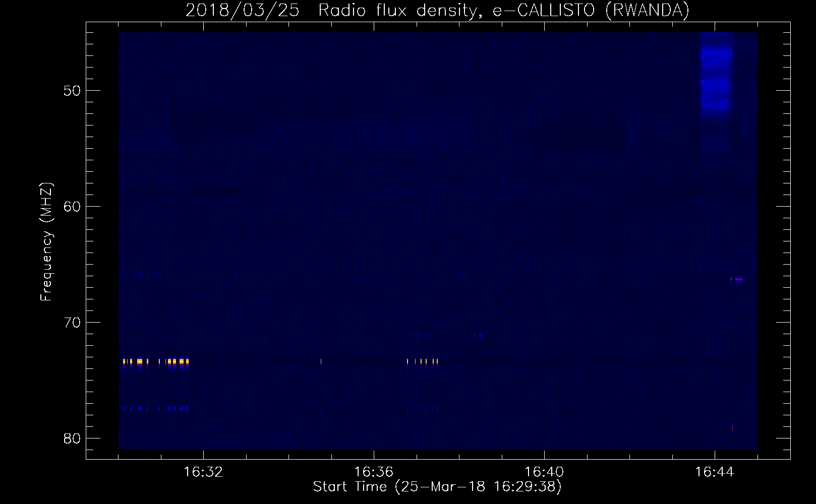Click the yellow interference streak near 73 MHz
Screen dimensions: 816x504
point(156,362)
